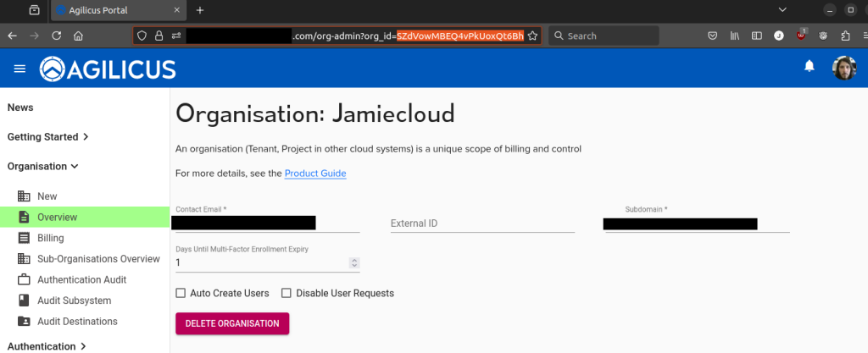Open a new browser tab
Viewport: 868px width, 353px height.
(x=200, y=10)
